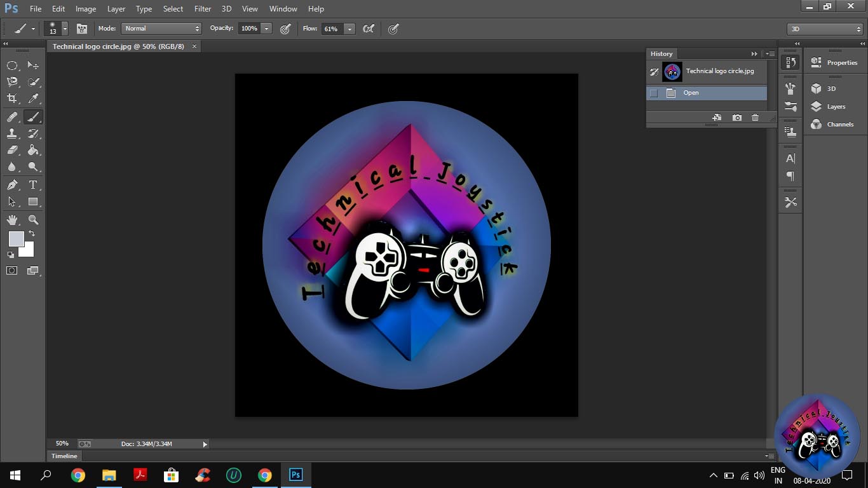The image size is (868, 488).
Task: Open the Timeline panel tab
Action: [x=64, y=456]
